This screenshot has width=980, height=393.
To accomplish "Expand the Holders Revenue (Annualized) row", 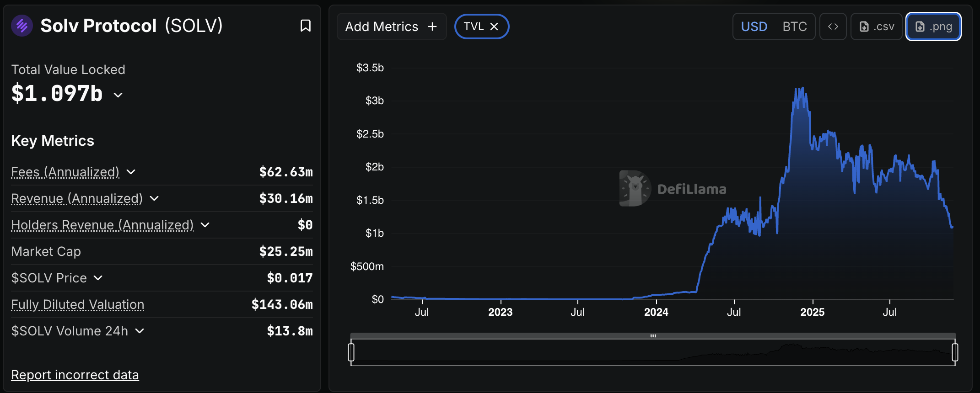I will coord(205,225).
